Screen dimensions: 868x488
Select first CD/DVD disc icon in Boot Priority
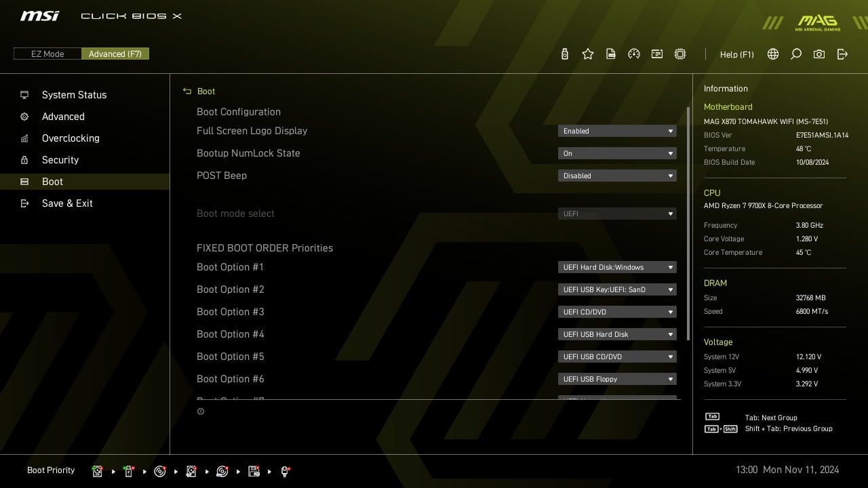tap(160, 471)
